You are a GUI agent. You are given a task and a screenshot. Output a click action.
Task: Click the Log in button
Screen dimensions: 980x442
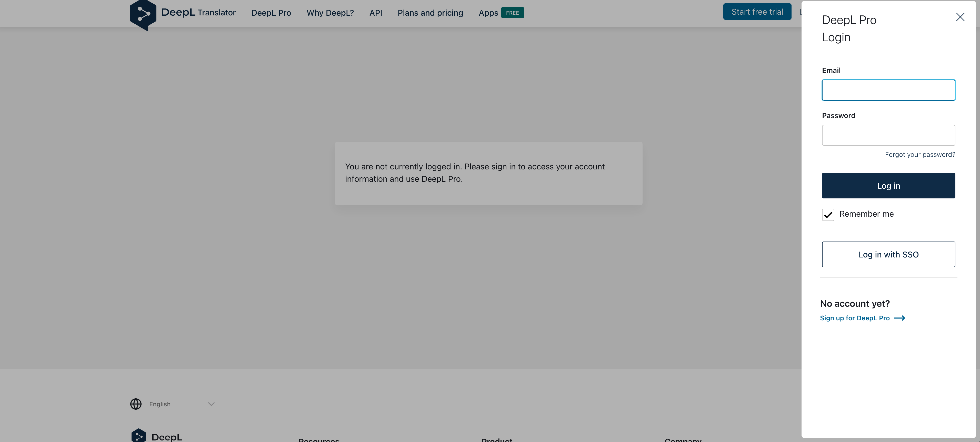click(888, 185)
